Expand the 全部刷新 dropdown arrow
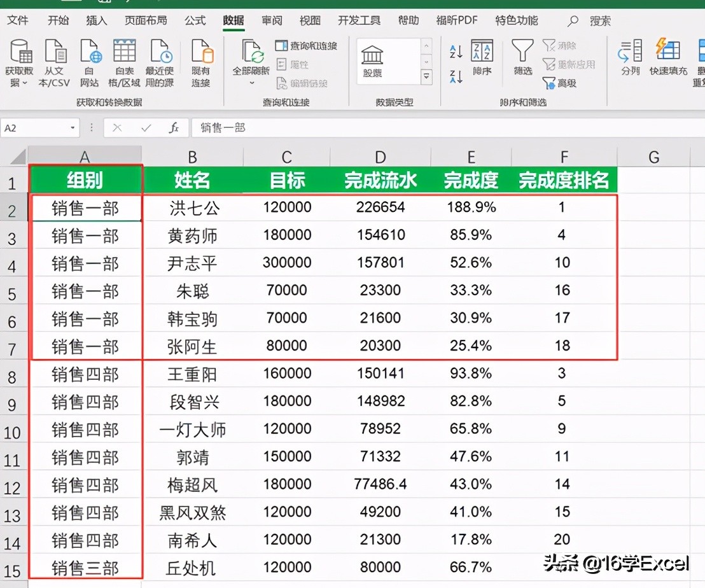705x588 pixels. coord(251,83)
